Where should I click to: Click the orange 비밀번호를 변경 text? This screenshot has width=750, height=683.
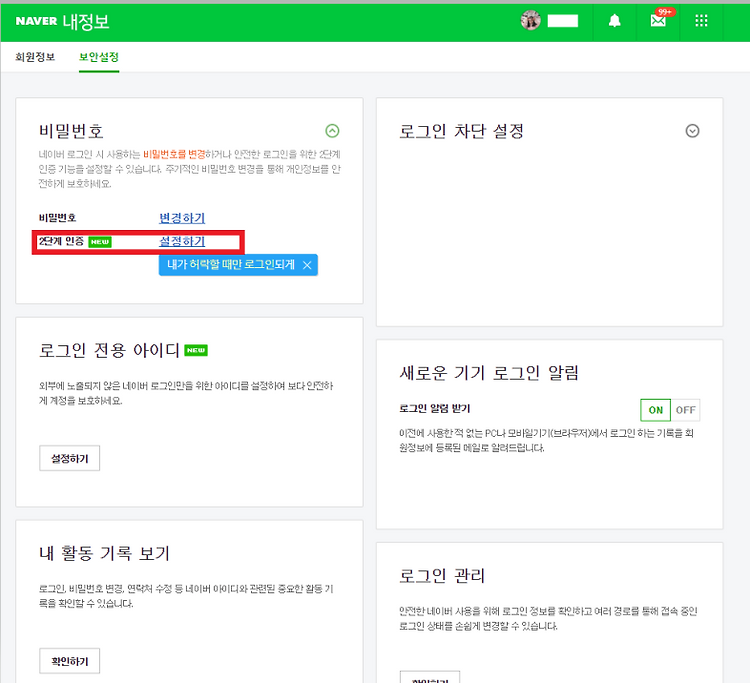pos(174,154)
